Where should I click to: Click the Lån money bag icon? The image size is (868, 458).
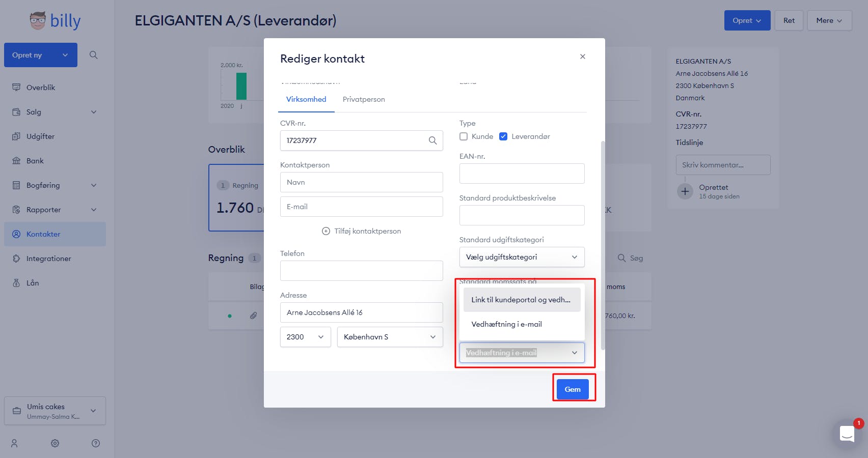click(16, 283)
